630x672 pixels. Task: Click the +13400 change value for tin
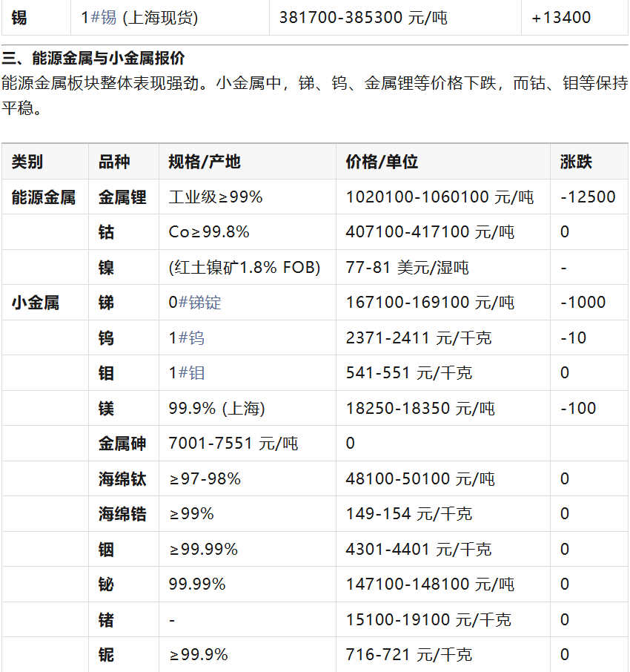point(561,17)
